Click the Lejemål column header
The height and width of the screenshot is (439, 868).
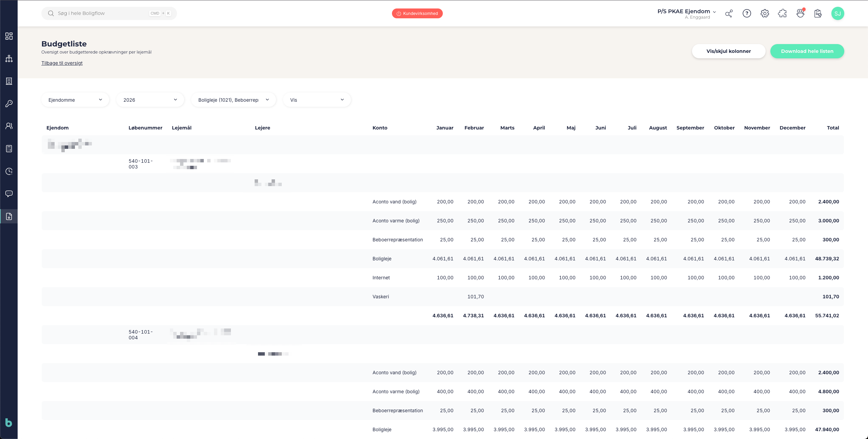pyautogui.click(x=182, y=128)
